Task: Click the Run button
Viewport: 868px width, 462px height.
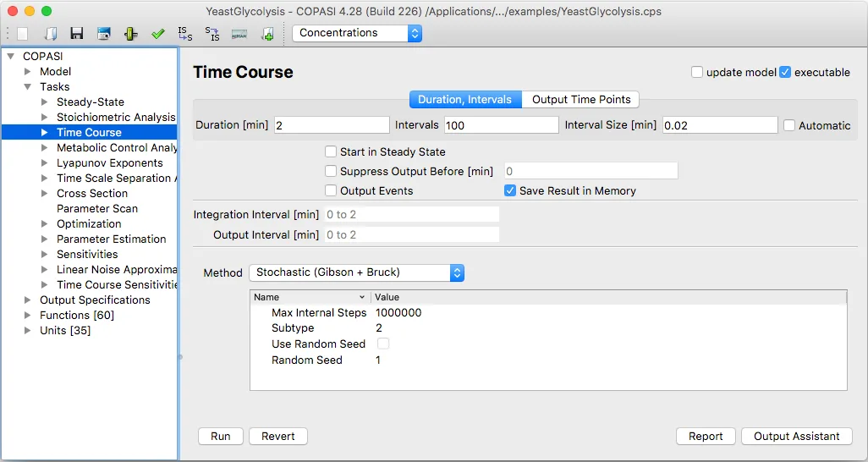Action: [221, 437]
